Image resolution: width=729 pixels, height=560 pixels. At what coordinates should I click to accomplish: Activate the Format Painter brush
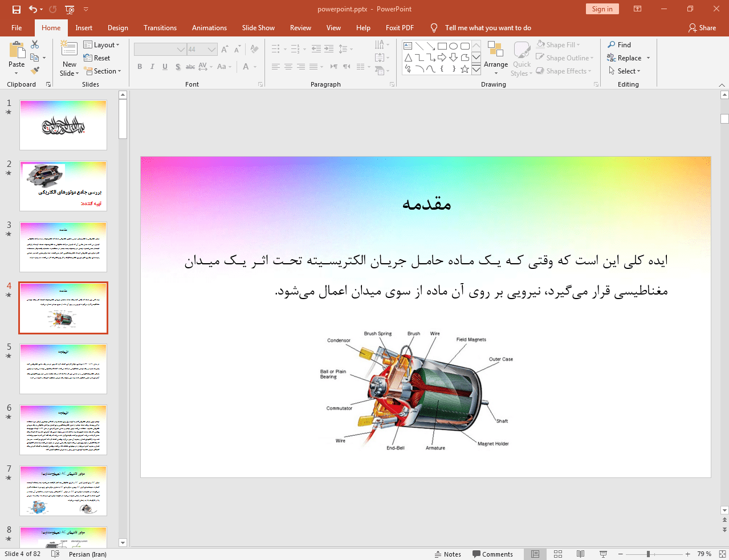[35, 71]
